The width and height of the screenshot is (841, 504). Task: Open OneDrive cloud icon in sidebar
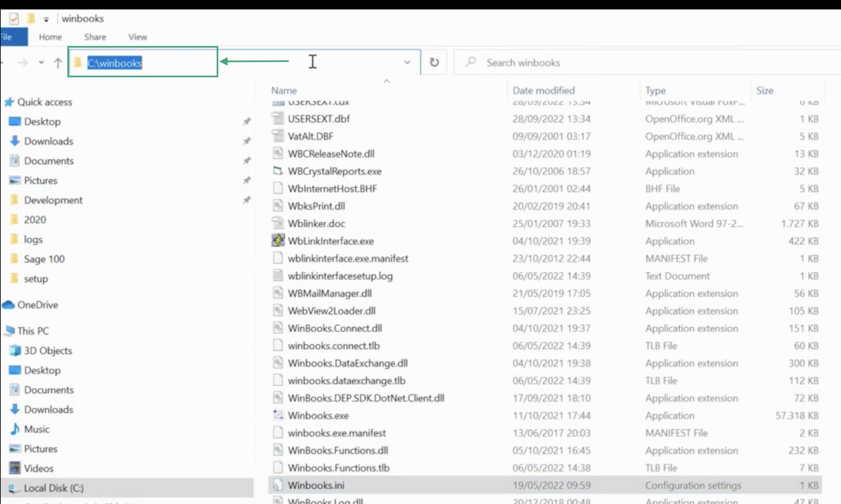(x=8, y=305)
